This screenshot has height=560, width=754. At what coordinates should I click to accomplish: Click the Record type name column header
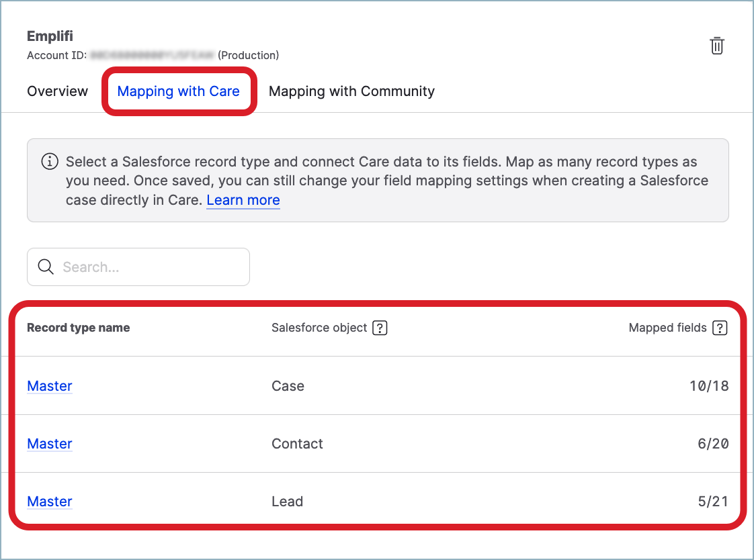click(78, 328)
